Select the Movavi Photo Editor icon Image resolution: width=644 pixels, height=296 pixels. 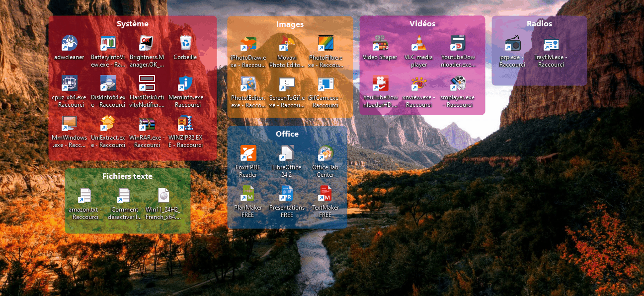pyautogui.click(x=287, y=43)
